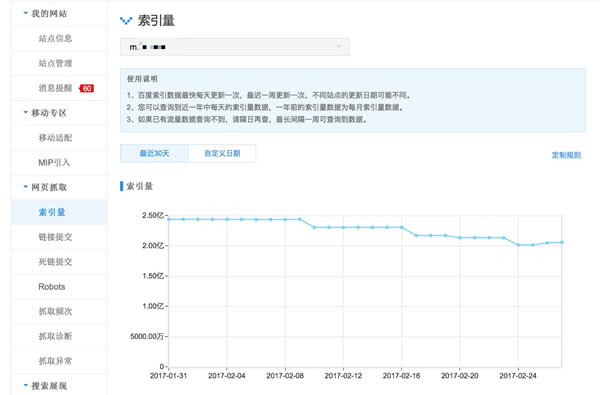
Task: Collapse the 移动专区 section arrow
Action: click(x=26, y=113)
